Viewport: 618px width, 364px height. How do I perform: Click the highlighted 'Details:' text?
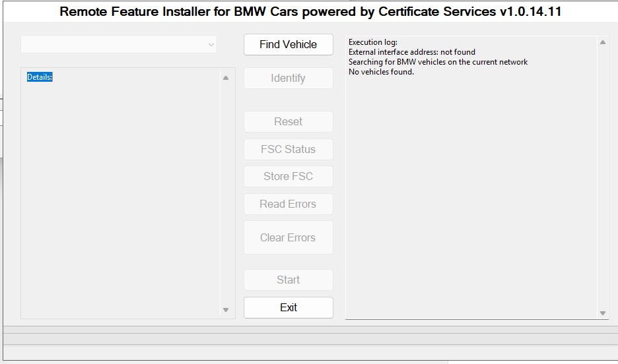pyautogui.click(x=40, y=77)
